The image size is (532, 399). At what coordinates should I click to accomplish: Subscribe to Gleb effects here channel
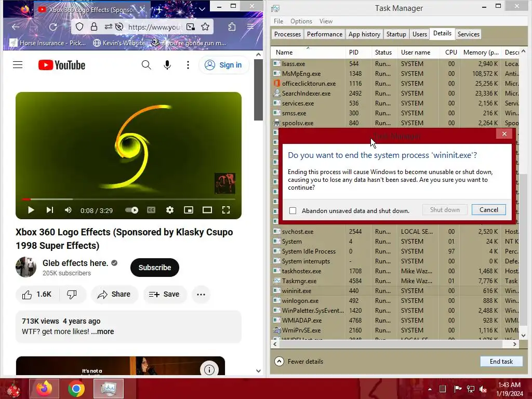click(154, 268)
